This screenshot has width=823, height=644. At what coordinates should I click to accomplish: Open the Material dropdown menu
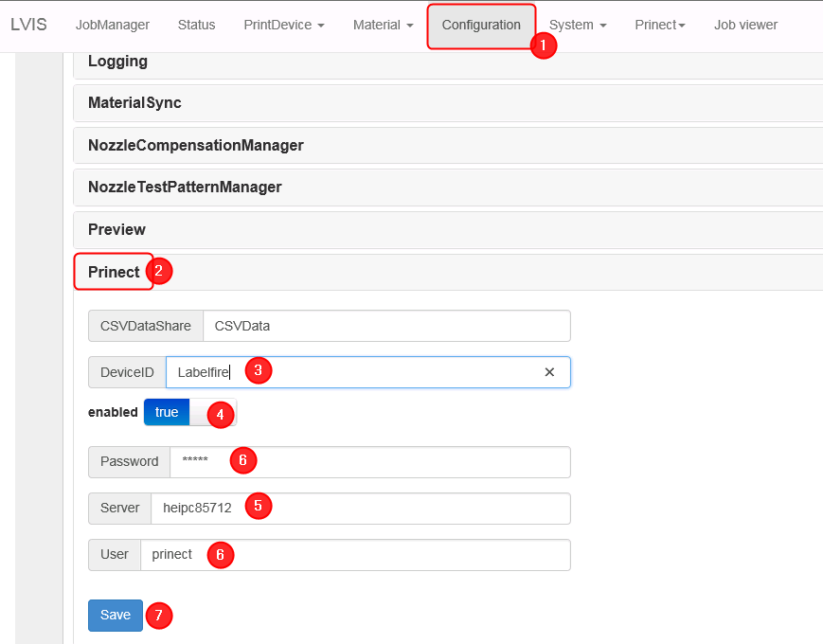[383, 26]
